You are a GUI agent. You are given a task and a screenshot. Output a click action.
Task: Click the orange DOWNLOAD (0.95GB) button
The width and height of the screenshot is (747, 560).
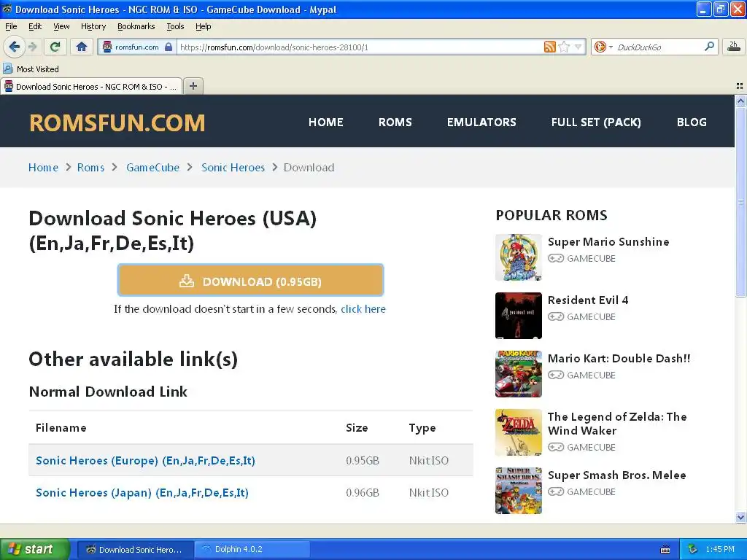[251, 281]
